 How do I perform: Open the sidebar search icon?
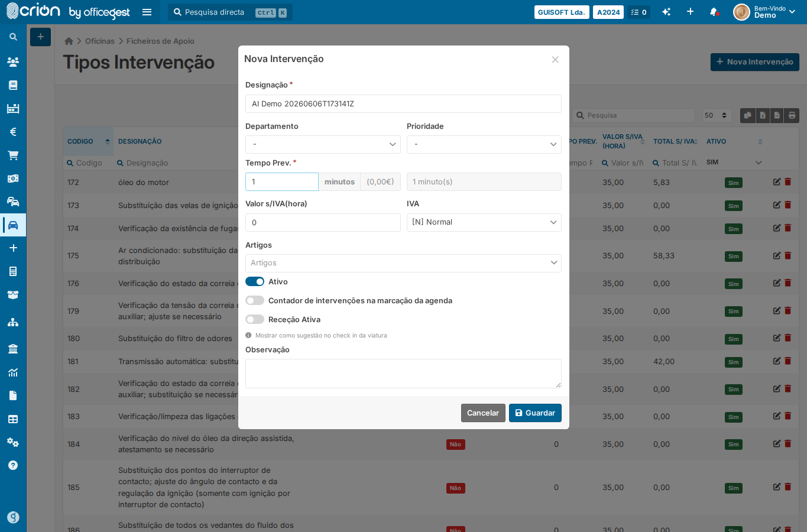[13, 37]
